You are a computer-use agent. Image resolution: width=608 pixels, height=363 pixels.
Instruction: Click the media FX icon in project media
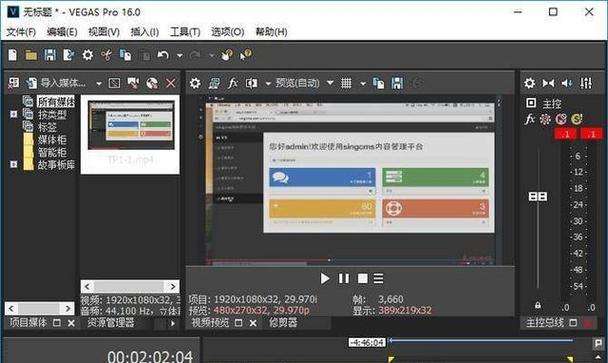[114, 83]
